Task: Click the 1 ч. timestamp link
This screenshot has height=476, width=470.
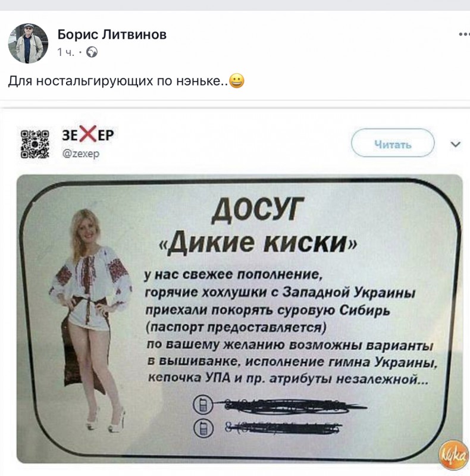Action: (65, 52)
